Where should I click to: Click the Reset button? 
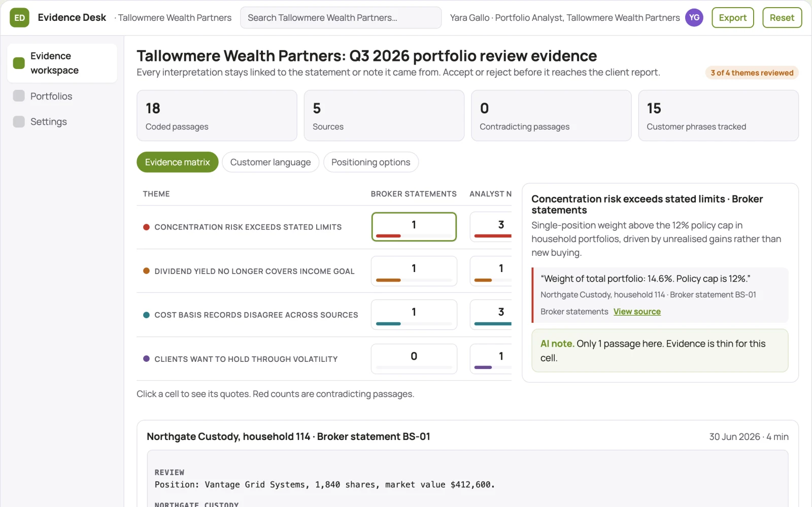pos(782,18)
